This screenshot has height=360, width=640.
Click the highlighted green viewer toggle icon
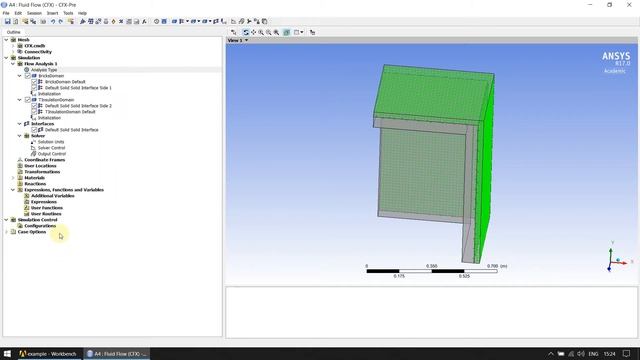287,32
